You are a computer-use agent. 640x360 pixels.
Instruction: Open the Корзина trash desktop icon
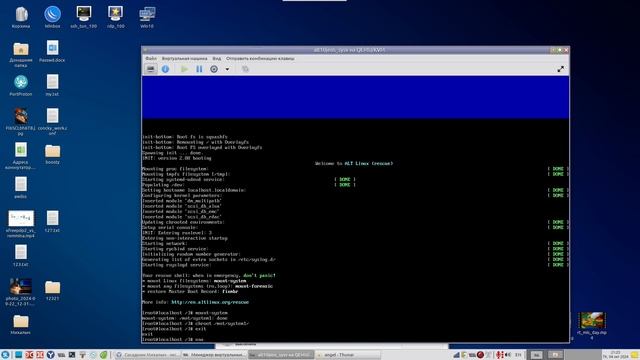tap(21, 17)
